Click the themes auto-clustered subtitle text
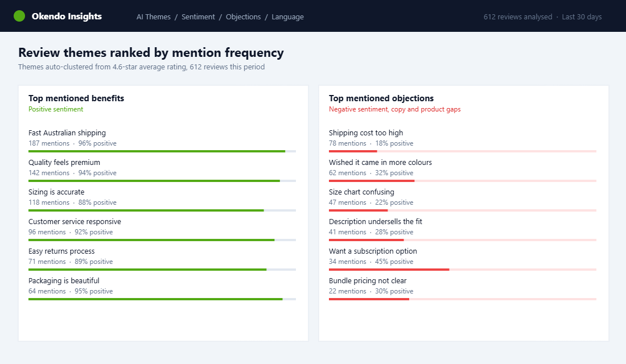Viewport: 626px width, 364px height. tap(141, 67)
